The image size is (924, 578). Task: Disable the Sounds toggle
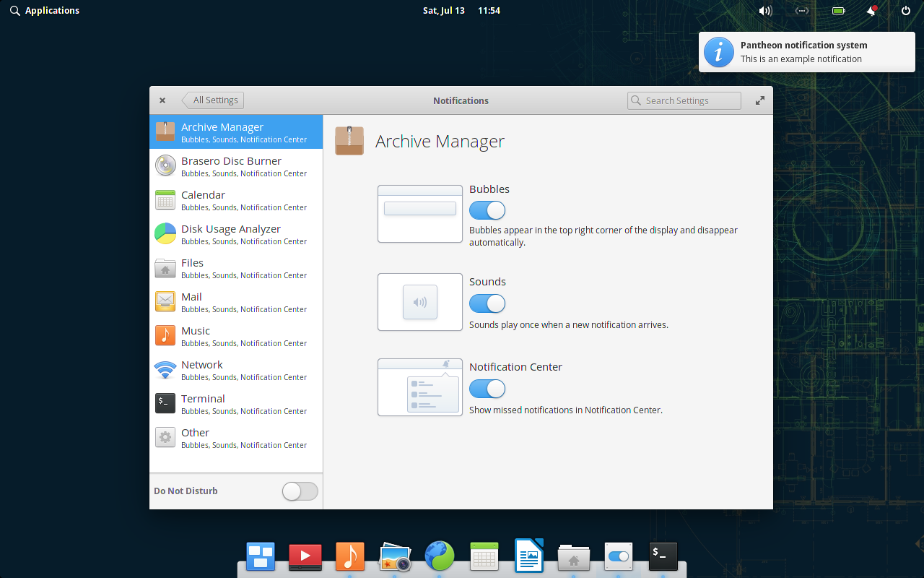(487, 303)
